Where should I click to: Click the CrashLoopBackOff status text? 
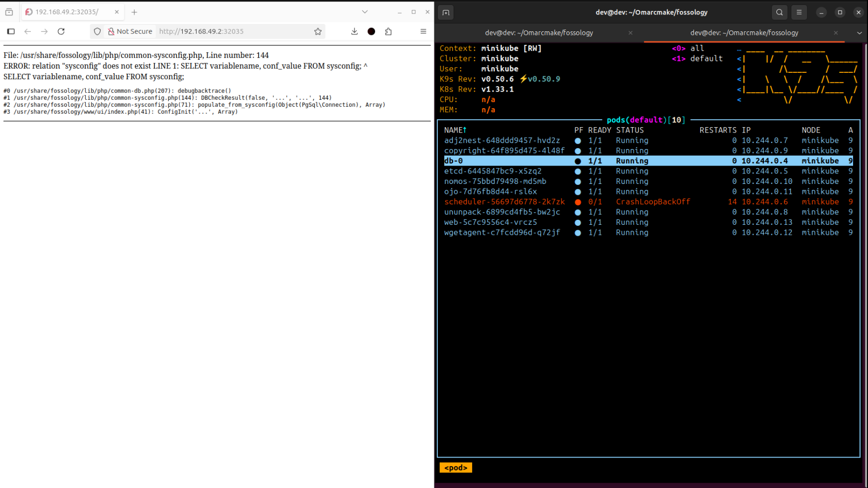[653, 202]
